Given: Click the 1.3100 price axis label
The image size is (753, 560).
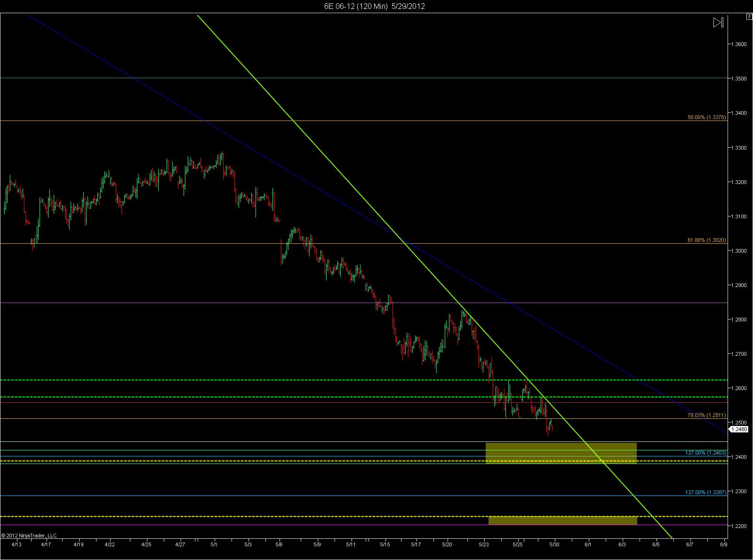Looking at the screenshot, I should coord(738,216).
